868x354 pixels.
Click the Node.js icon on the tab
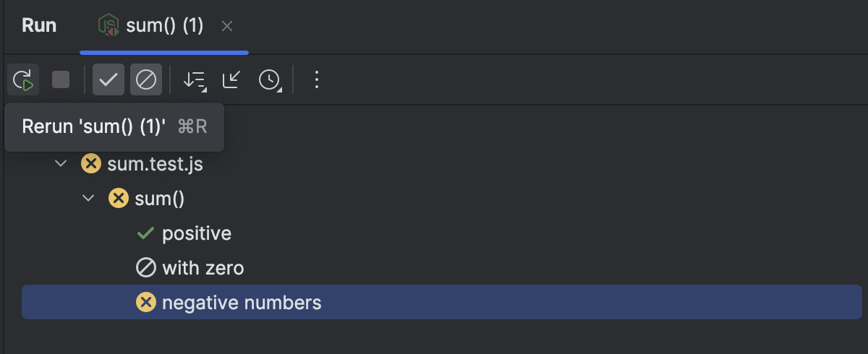pos(109,27)
